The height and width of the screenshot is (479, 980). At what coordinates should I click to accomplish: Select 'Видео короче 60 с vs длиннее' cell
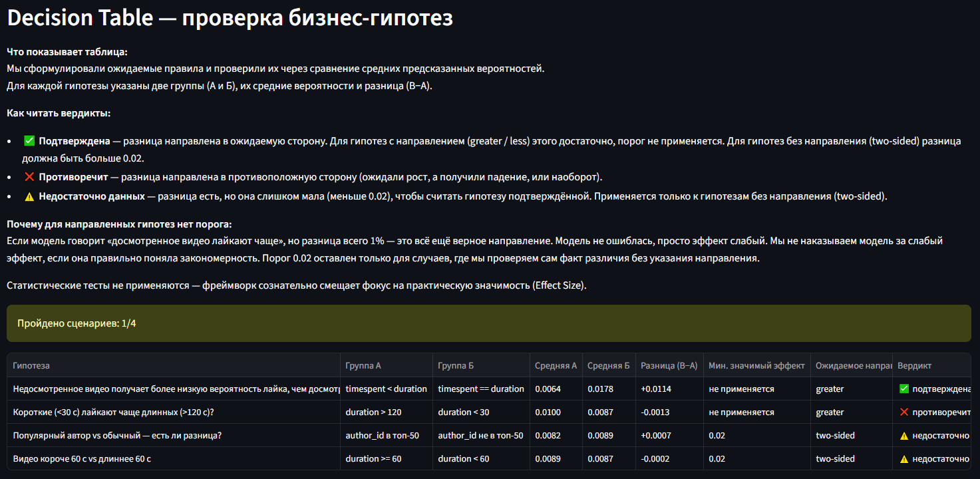174,459
